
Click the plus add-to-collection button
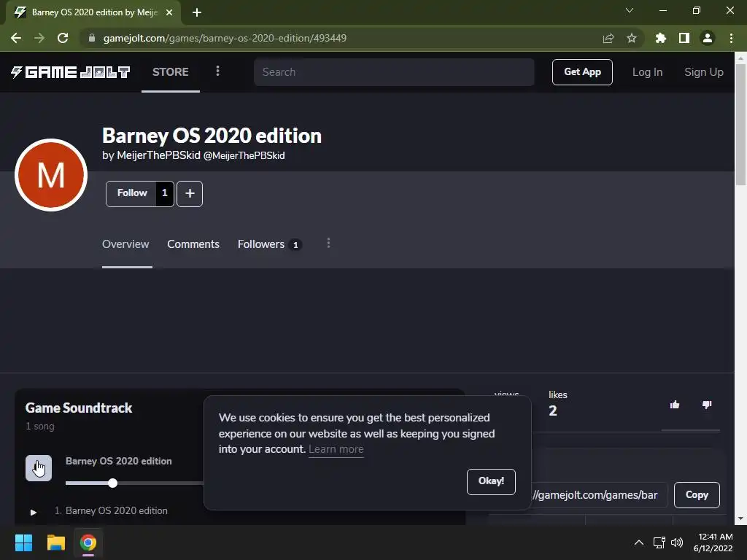(x=190, y=193)
